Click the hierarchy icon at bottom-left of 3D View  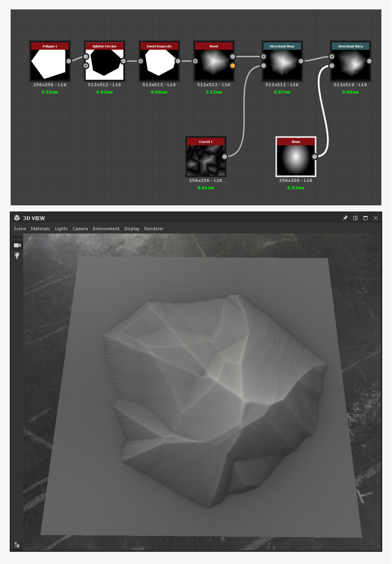click(17, 545)
